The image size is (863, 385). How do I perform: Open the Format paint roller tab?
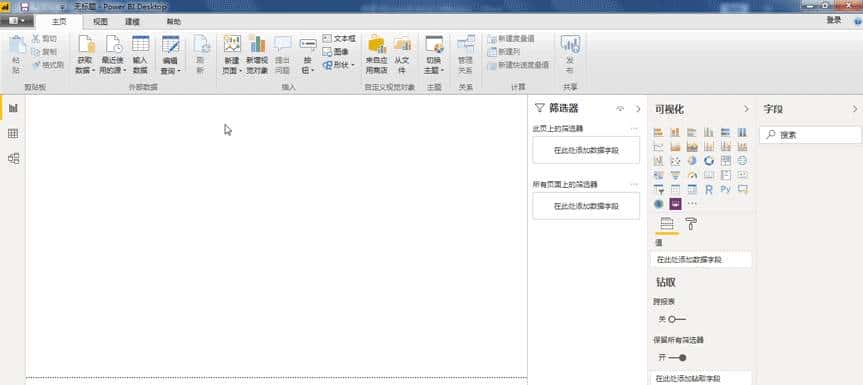[x=691, y=223]
